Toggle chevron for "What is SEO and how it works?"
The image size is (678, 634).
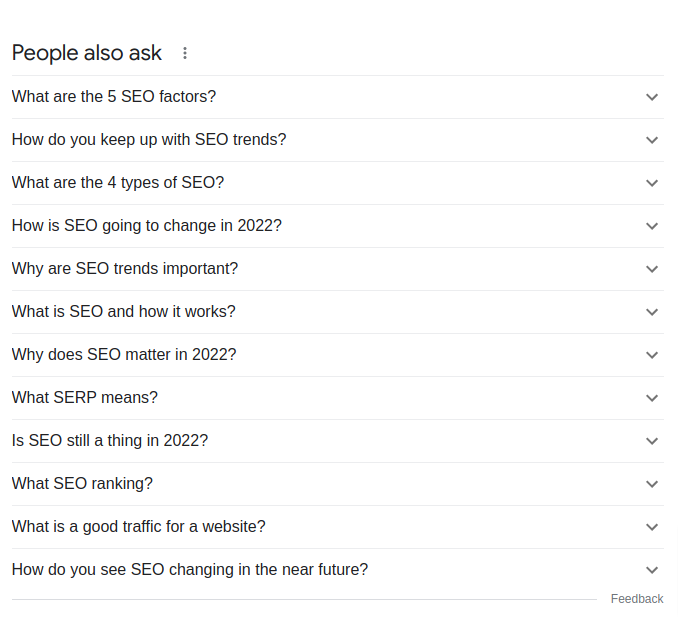(652, 312)
